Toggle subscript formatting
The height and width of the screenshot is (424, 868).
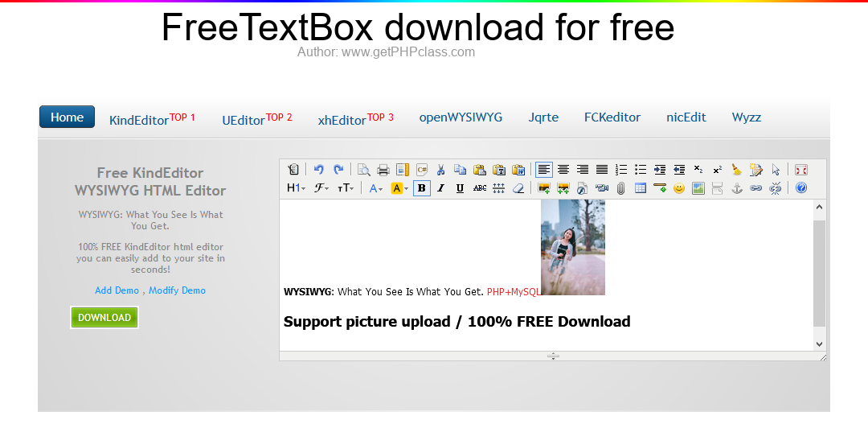pyautogui.click(x=698, y=170)
